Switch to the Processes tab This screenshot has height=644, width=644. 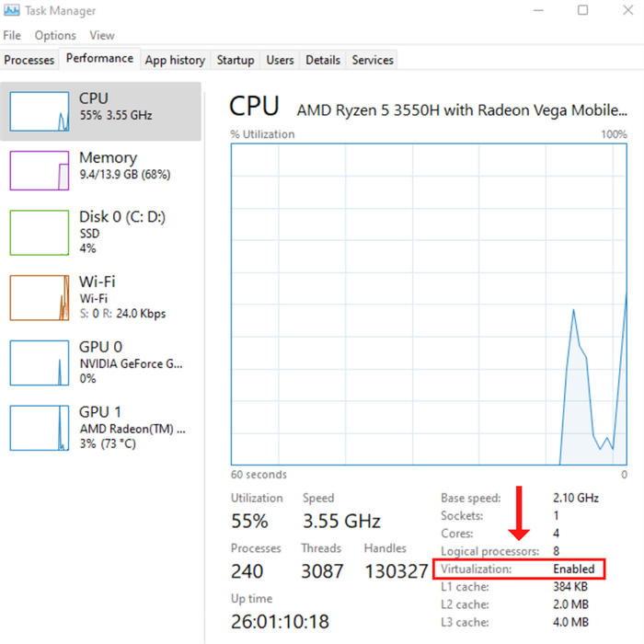pos(29,60)
